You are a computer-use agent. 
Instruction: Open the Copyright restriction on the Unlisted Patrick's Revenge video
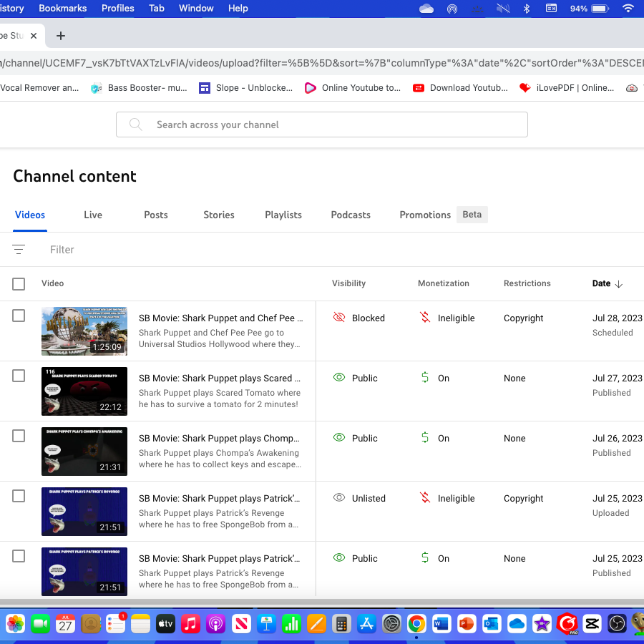523,498
